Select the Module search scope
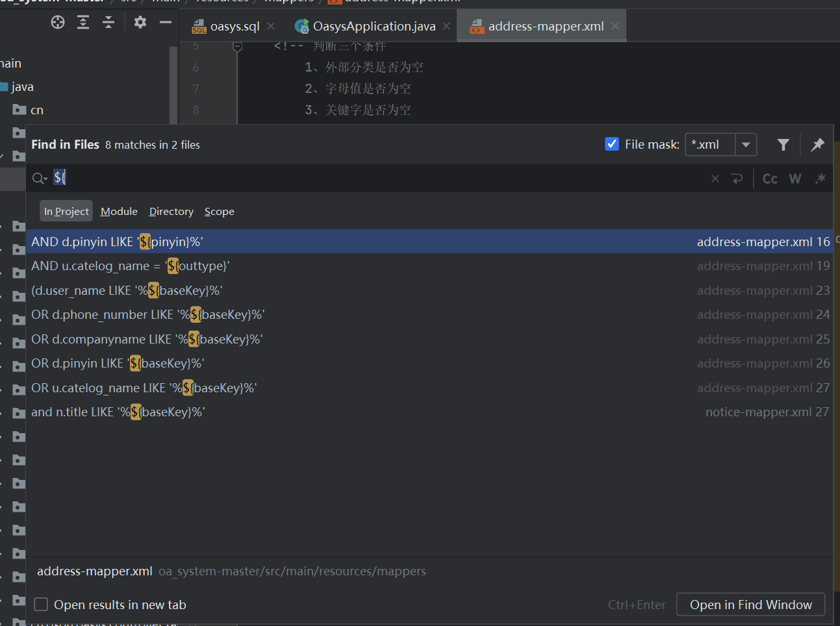The image size is (840, 626). (x=119, y=211)
